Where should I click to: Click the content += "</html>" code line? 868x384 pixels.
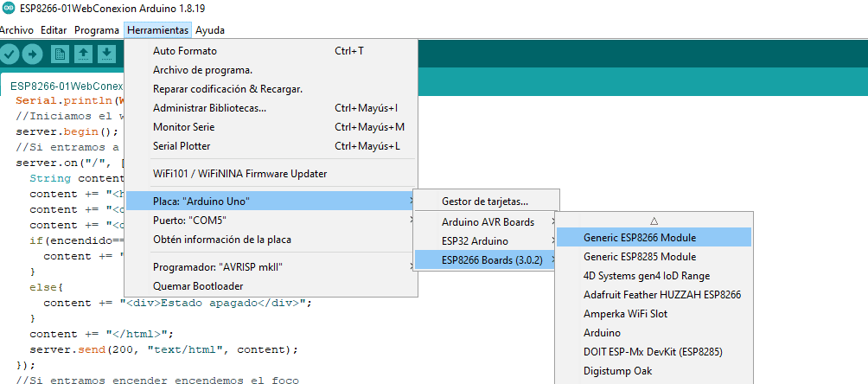click(102, 334)
